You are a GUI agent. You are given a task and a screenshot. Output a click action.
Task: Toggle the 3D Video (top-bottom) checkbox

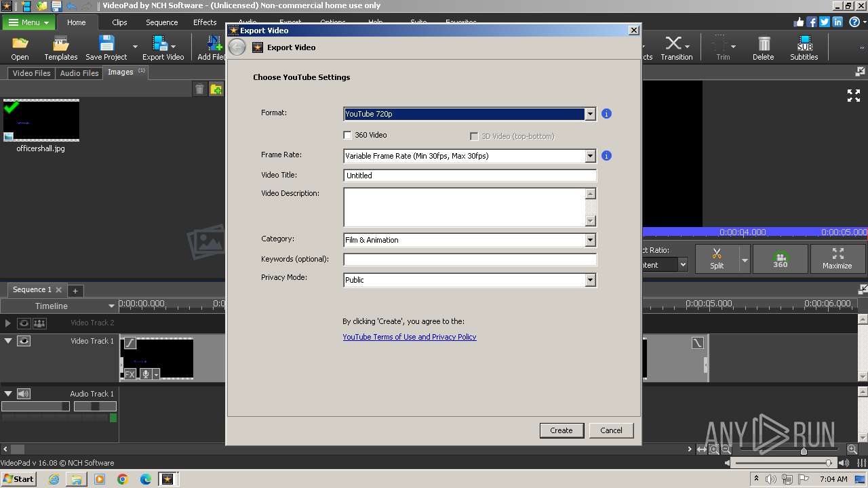point(474,136)
